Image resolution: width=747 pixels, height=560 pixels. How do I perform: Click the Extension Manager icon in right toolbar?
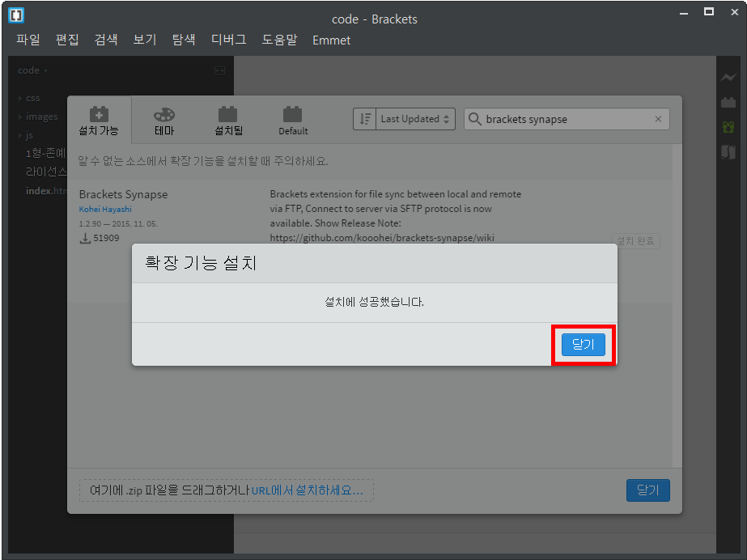pos(728,102)
